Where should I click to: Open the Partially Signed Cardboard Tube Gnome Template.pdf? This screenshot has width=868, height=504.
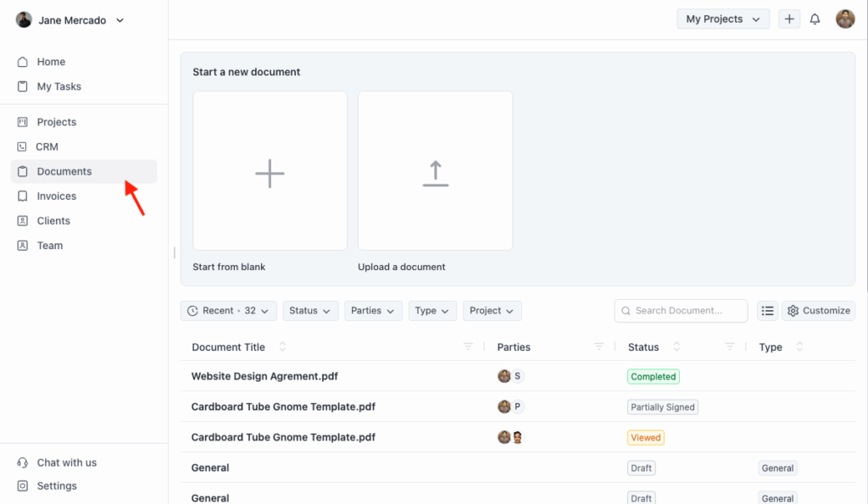click(x=283, y=407)
